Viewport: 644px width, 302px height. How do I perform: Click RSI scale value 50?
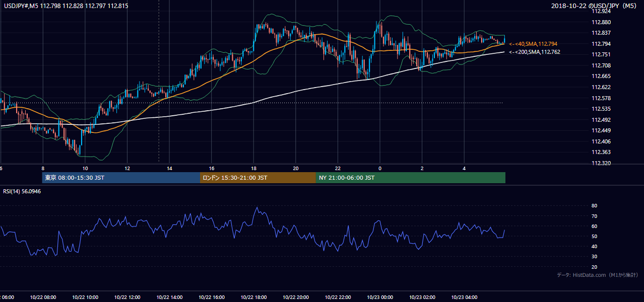pyautogui.click(x=594, y=237)
